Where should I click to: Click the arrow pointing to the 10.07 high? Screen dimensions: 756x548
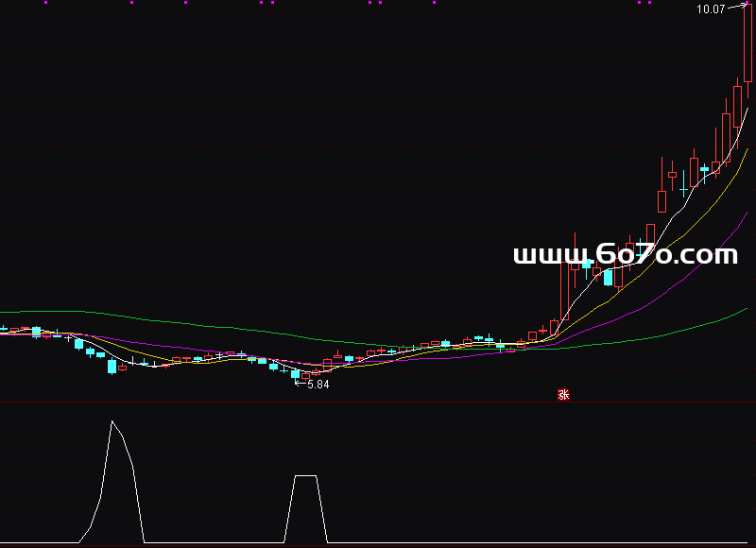tap(735, 8)
